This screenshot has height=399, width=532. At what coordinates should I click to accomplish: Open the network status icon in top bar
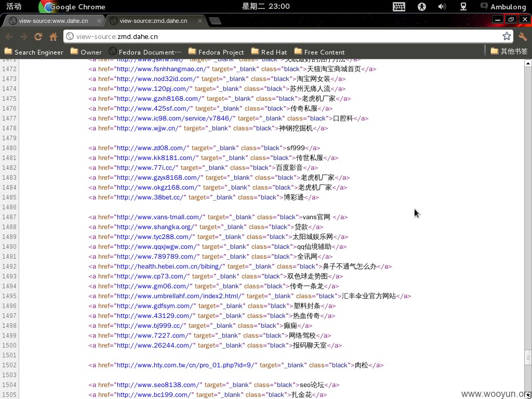(463, 6)
